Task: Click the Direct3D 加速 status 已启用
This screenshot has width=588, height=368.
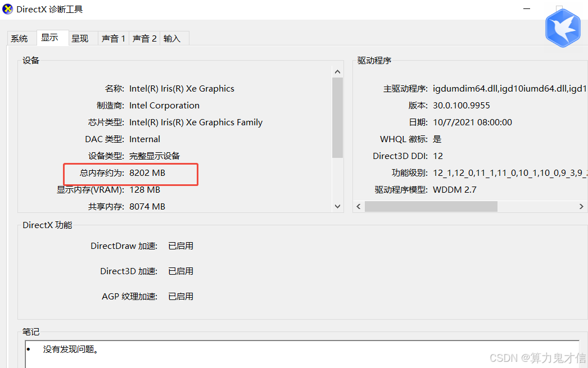Action: tap(181, 271)
